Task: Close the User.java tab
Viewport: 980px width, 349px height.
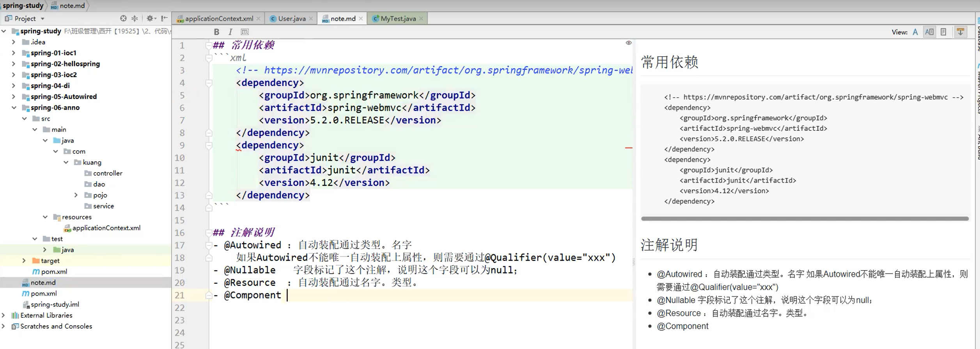Action: tap(311, 19)
